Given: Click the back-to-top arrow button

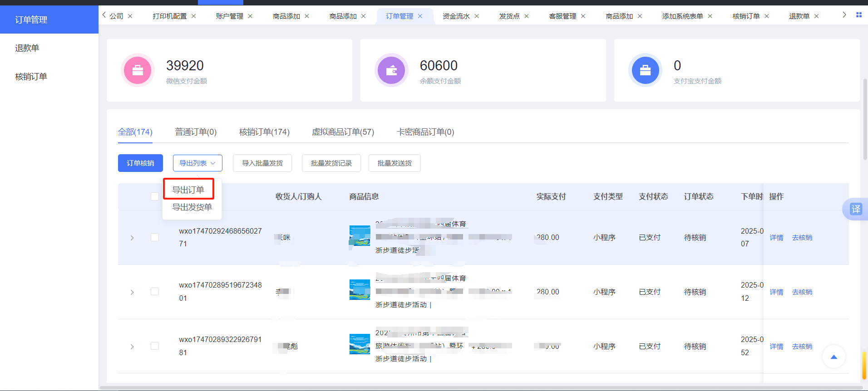Looking at the screenshot, I should click(833, 357).
